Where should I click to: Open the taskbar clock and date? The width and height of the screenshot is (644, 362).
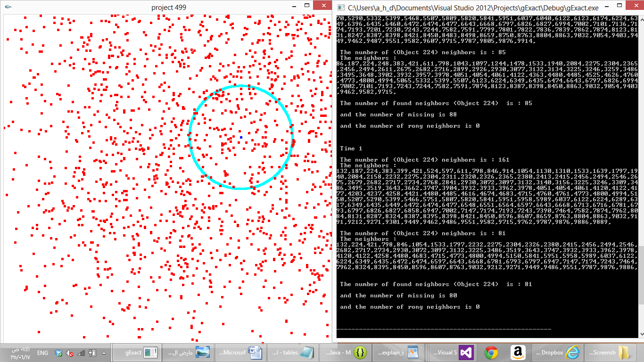(x=21, y=353)
